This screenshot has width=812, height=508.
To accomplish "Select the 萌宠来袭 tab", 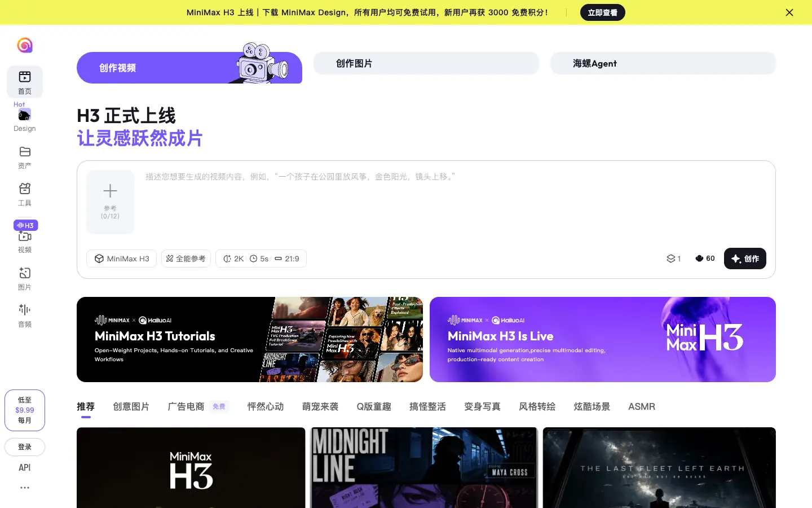I will coord(320,406).
